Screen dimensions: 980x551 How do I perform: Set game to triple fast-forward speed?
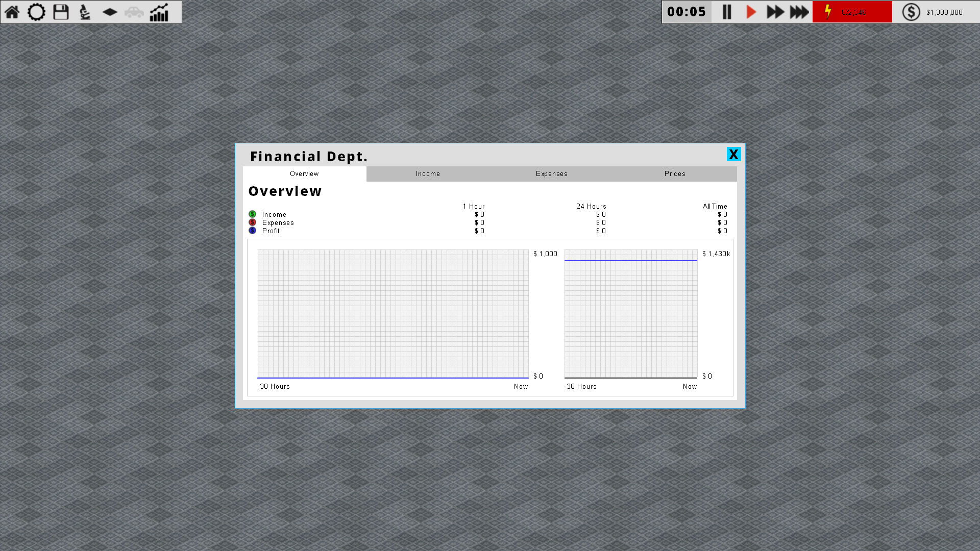(799, 12)
